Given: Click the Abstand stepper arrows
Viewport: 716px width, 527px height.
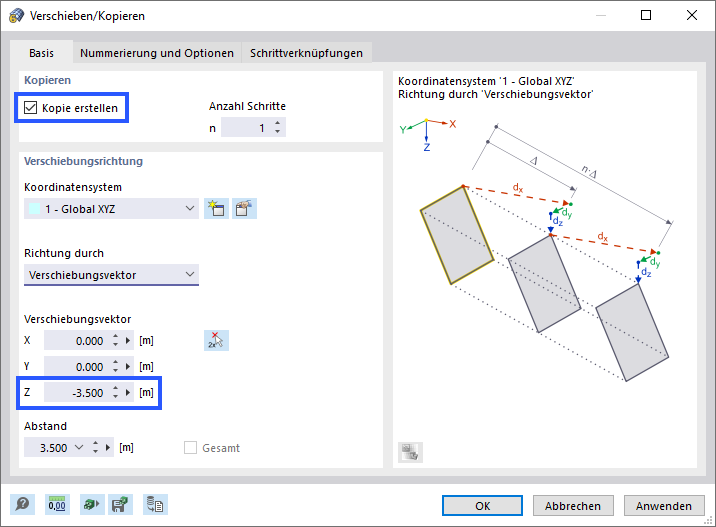Looking at the screenshot, I should 95,448.
